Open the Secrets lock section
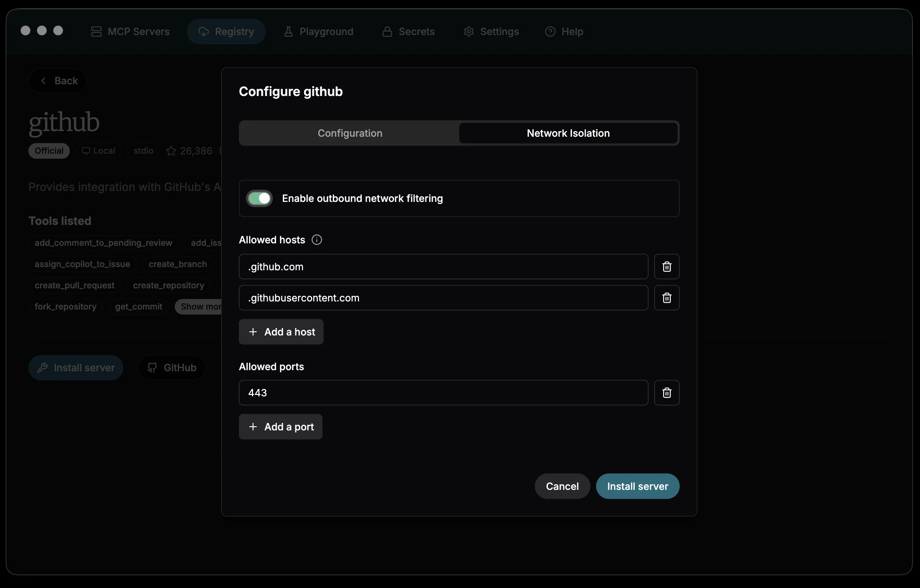 (408, 31)
